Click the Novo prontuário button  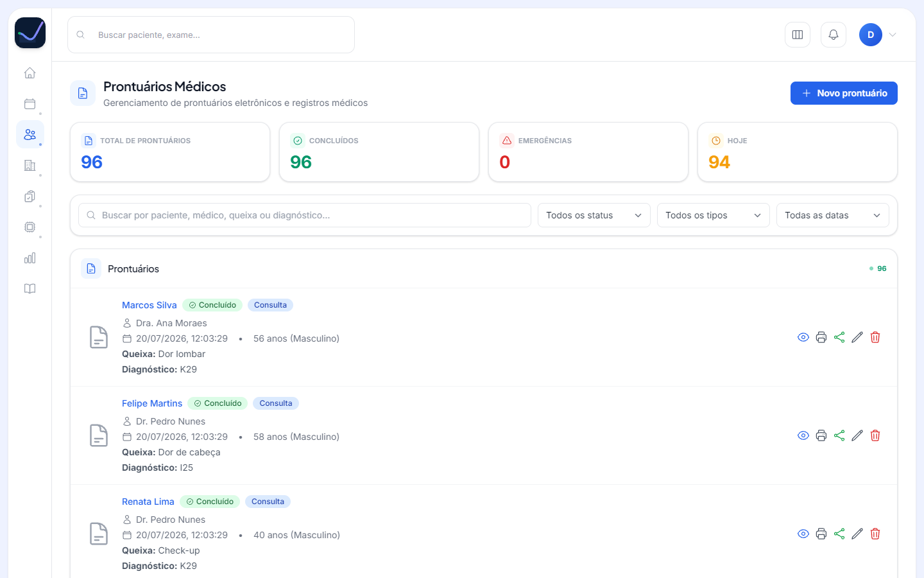(x=844, y=93)
